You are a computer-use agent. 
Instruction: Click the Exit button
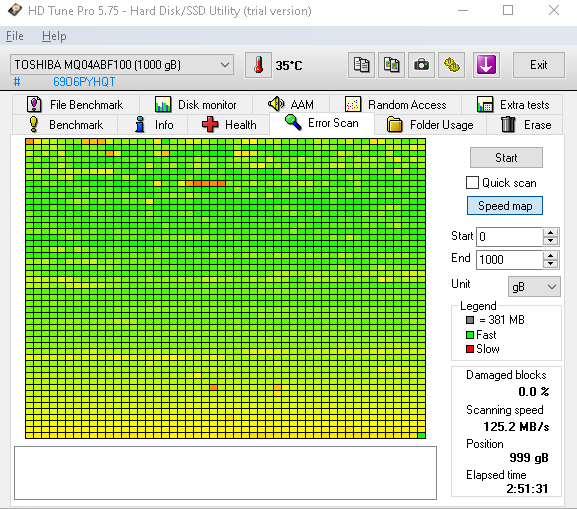click(538, 65)
